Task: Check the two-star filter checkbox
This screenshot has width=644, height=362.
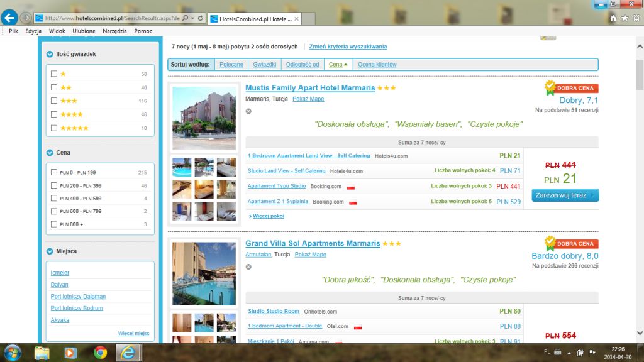Action: 54,87
